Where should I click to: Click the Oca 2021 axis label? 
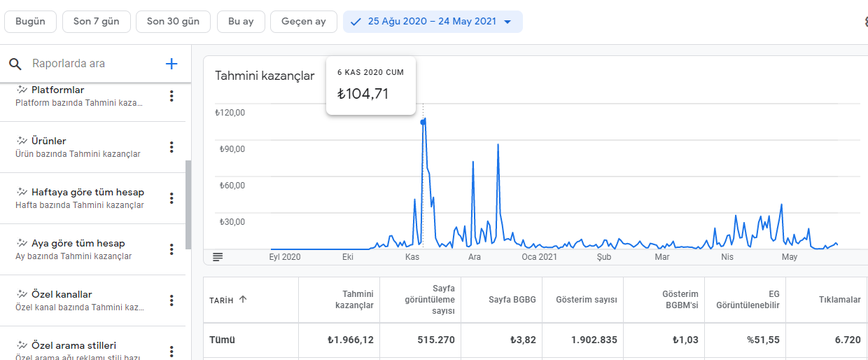point(539,257)
